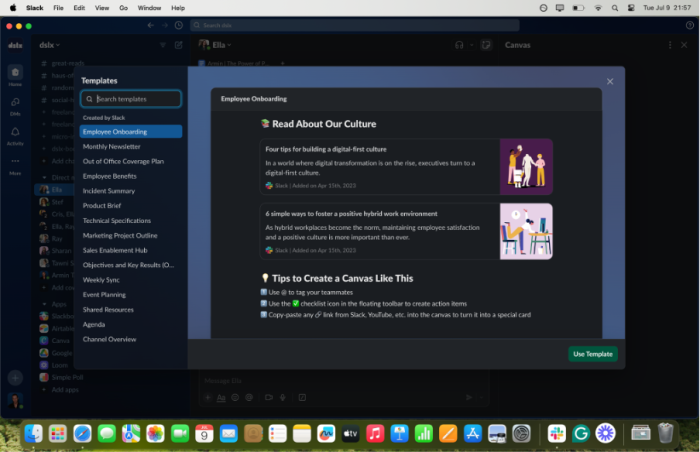
Task: Open the Home tab in Slack sidebar
Action: coord(15,75)
